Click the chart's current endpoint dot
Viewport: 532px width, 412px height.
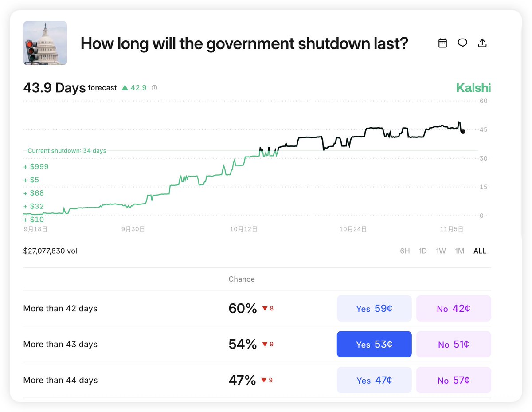click(x=463, y=132)
